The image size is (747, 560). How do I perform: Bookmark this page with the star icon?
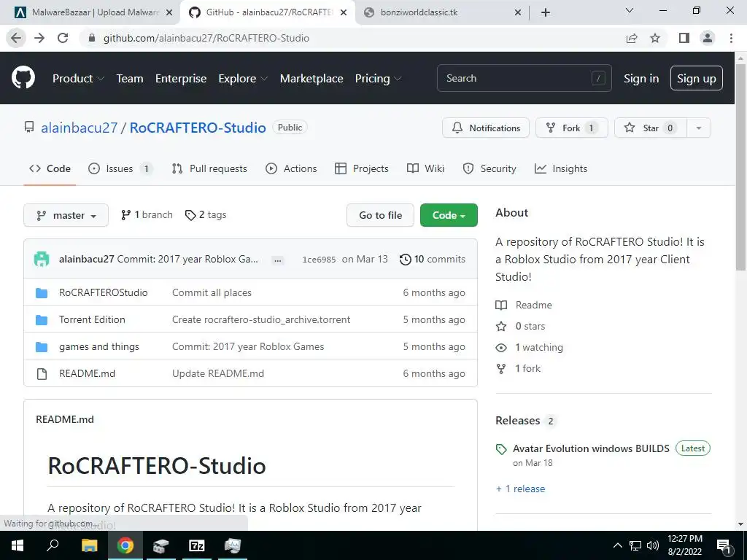[656, 38]
